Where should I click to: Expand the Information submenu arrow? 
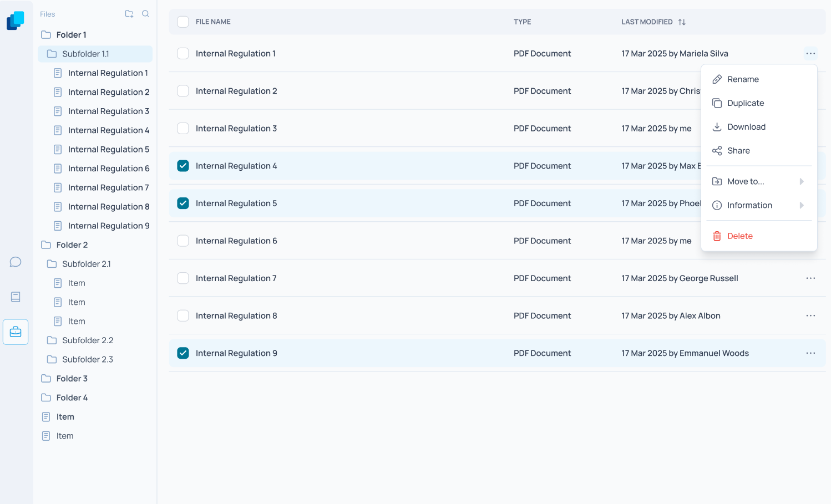[x=802, y=205]
